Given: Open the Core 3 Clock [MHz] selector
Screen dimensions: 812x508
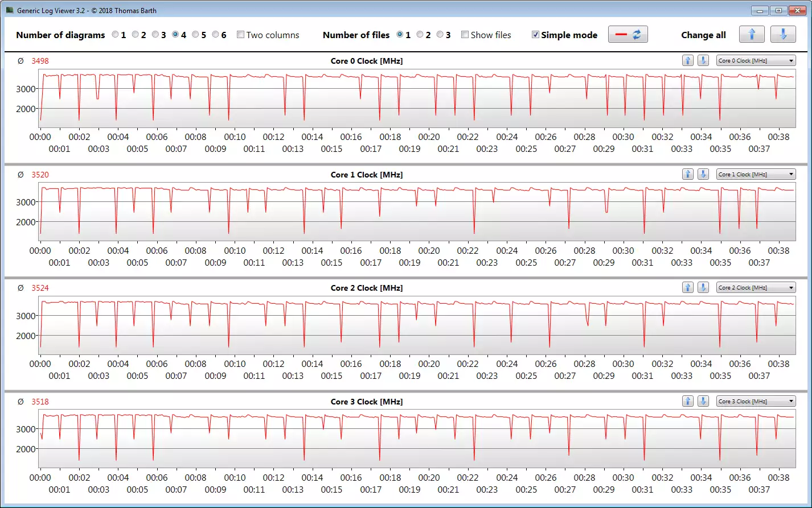Looking at the screenshot, I should click(x=756, y=402).
